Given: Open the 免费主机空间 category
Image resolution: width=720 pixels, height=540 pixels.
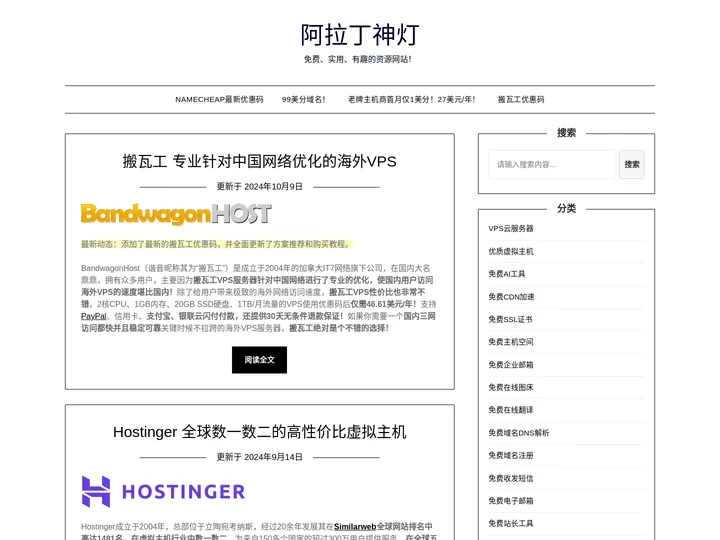Looking at the screenshot, I should 511,342.
